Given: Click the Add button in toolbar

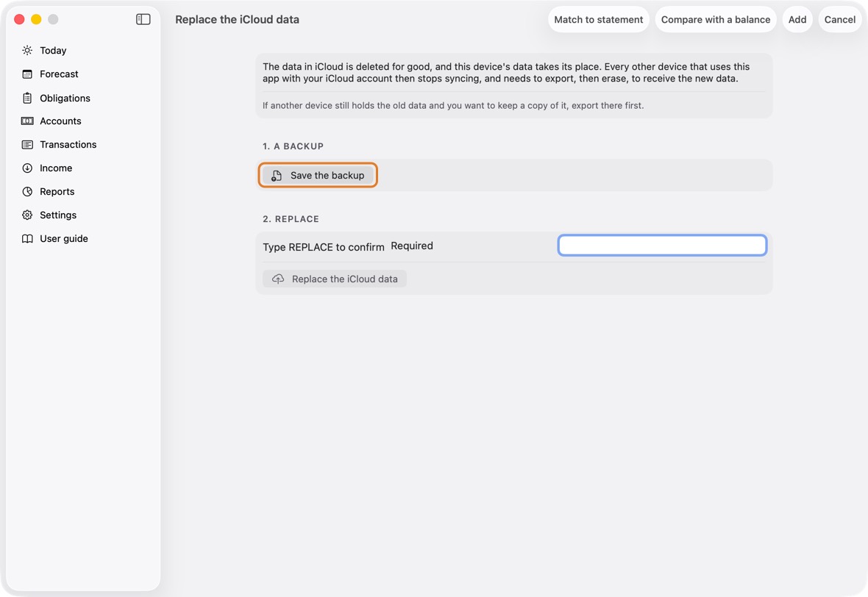Looking at the screenshot, I should [797, 19].
